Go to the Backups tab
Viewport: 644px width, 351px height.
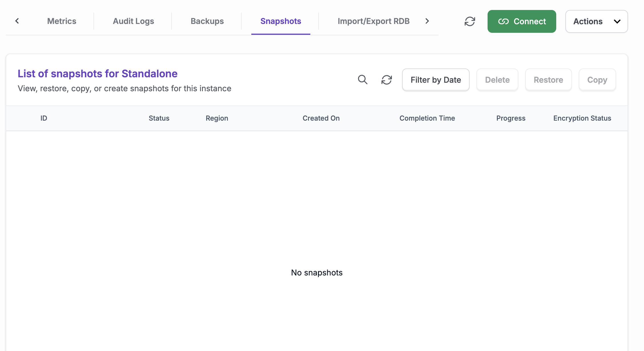(207, 21)
